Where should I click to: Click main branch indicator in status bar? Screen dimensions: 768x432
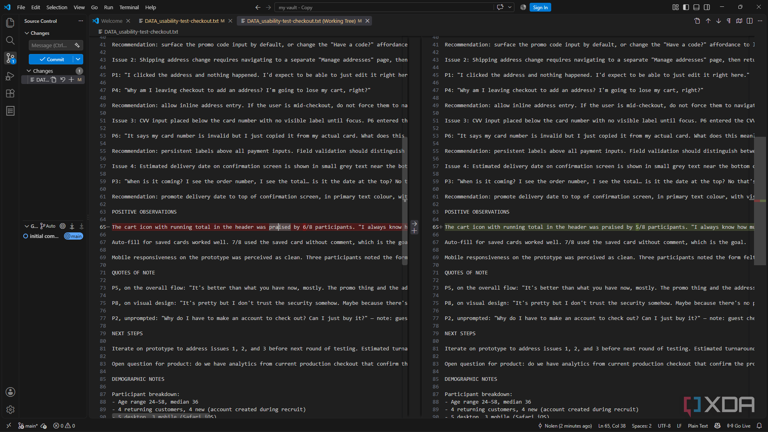[x=28, y=426]
